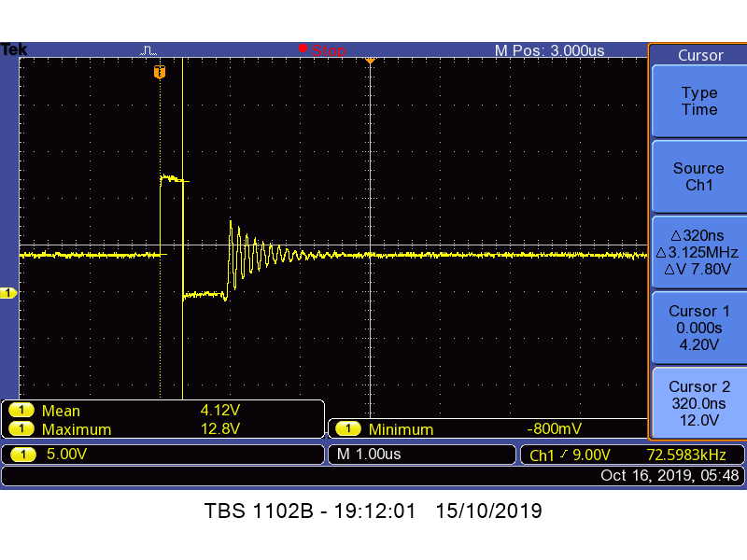Open the Source Ch1 cursor option

click(x=698, y=176)
